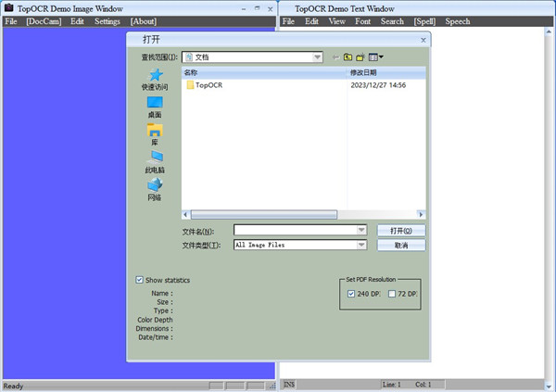Click the 名称 column header
This screenshot has height=392, width=556.
pyautogui.click(x=264, y=72)
